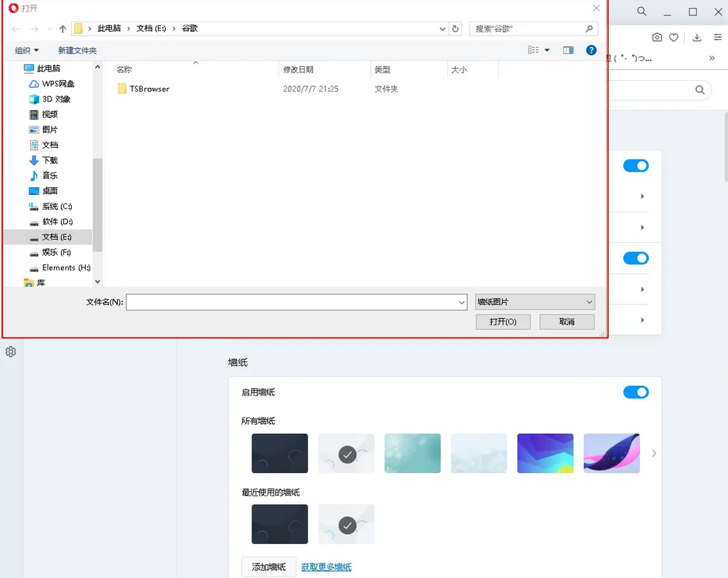Expand the file name dropdown arrow

(x=460, y=302)
